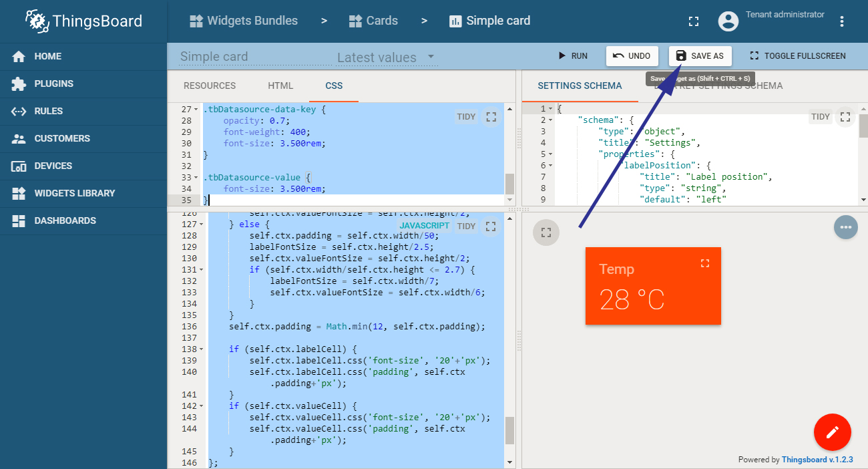Open preview panel three-dot options
Screen dimensions: 868x469
click(x=846, y=227)
